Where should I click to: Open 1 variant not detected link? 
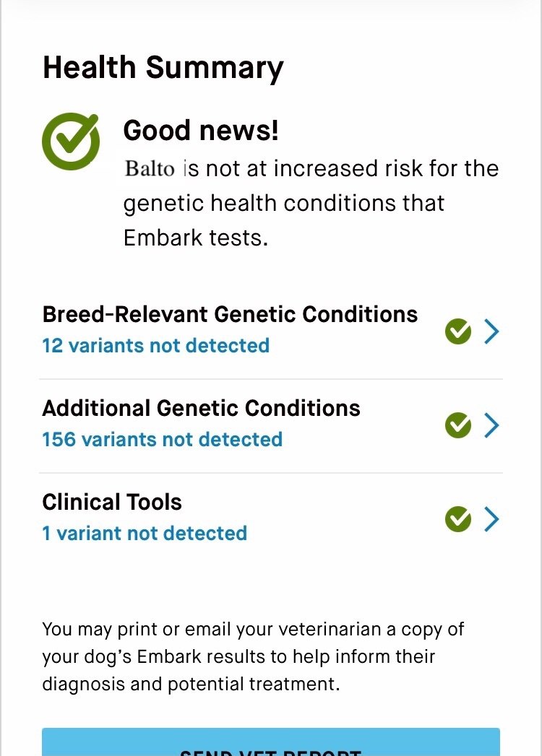point(145,534)
